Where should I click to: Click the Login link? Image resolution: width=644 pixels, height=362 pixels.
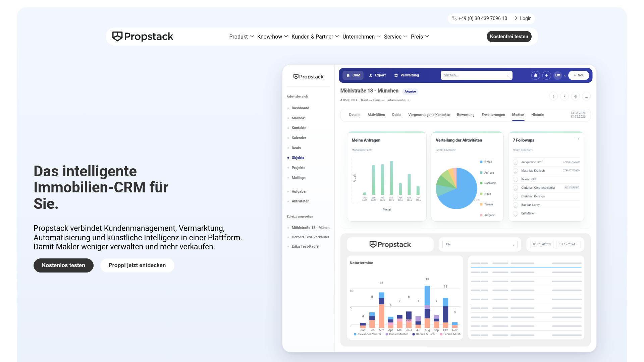coord(523,18)
